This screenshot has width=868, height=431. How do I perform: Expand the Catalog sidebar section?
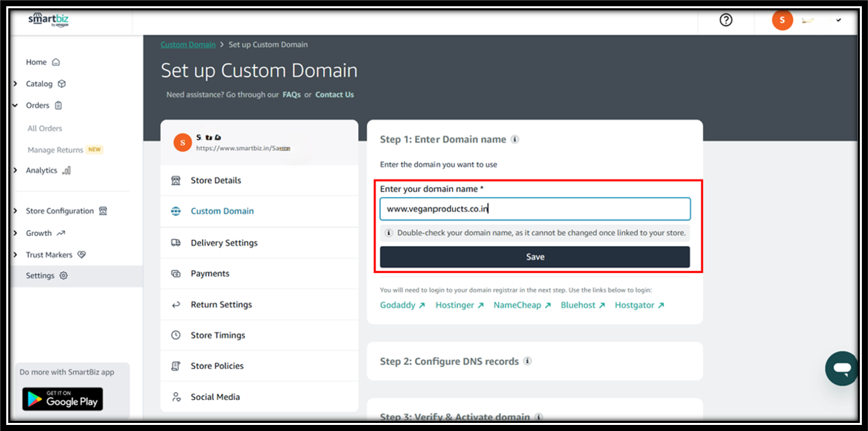click(15, 84)
